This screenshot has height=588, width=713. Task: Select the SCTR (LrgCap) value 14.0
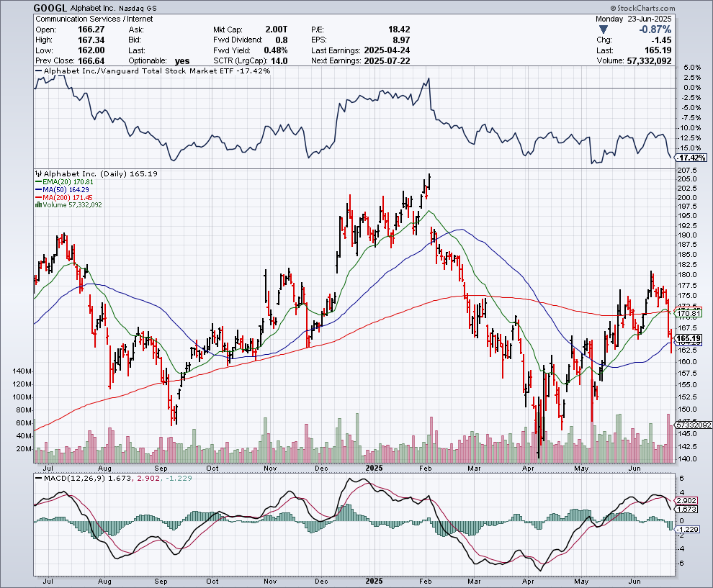(x=279, y=61)
